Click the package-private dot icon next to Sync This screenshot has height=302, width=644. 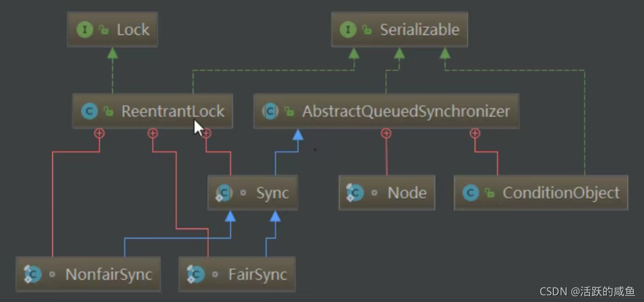pyautogui.click(x=243, y=192)
